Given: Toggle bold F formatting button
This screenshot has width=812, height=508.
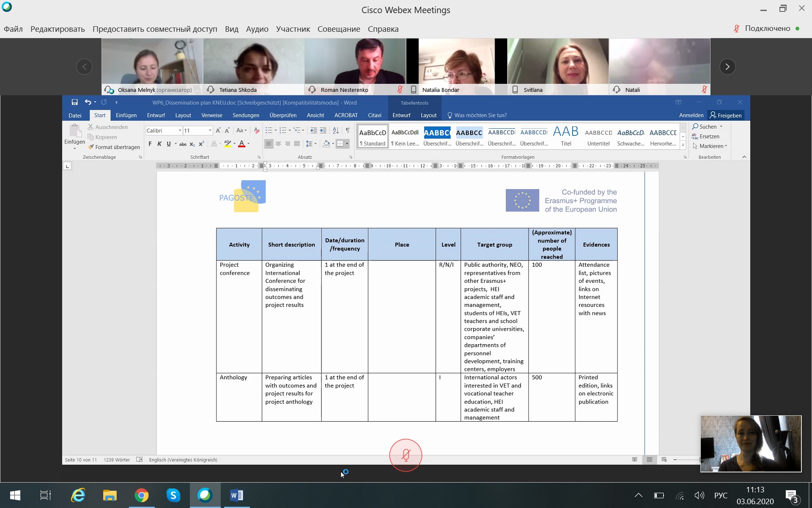Looking at the screenshot, I should click(150, 144).
